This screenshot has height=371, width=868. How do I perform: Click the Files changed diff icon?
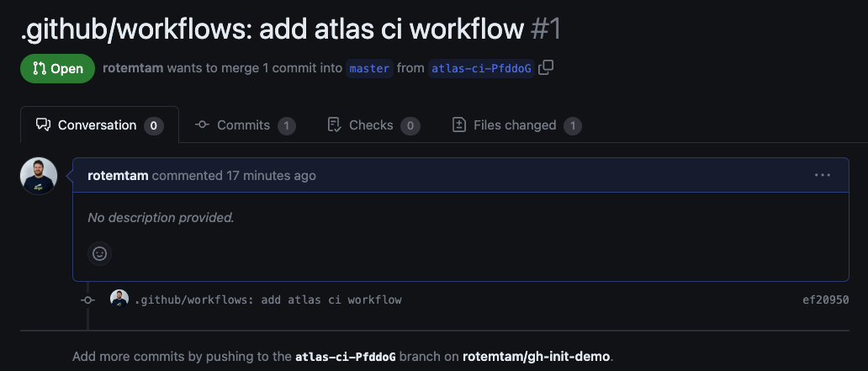tap(459, 125)
